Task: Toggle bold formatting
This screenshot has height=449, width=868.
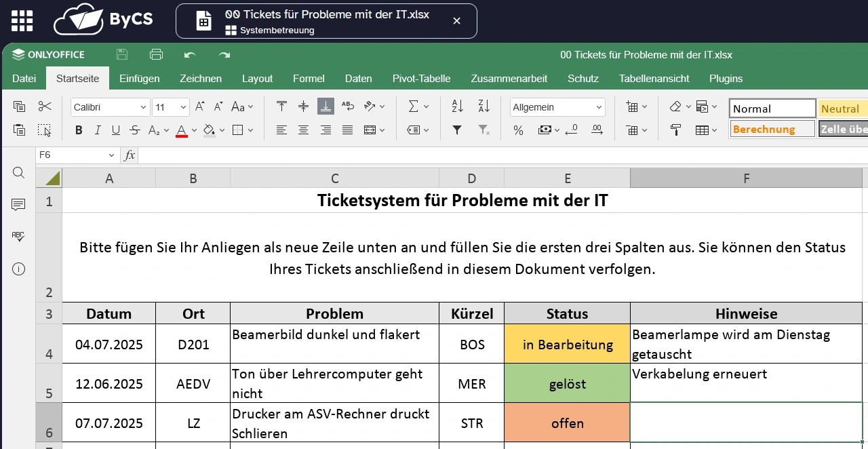Action: tap(79, 130)
